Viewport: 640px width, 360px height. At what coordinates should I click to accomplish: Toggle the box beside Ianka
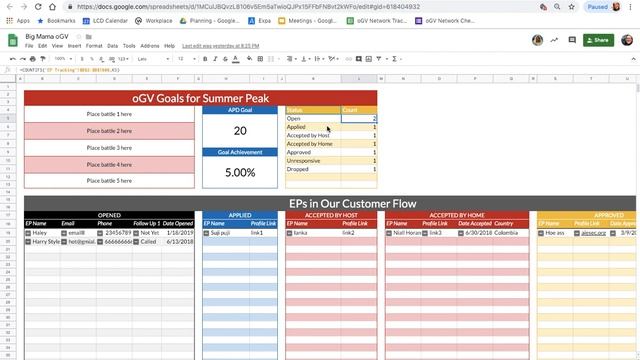[x=289, y=233]
